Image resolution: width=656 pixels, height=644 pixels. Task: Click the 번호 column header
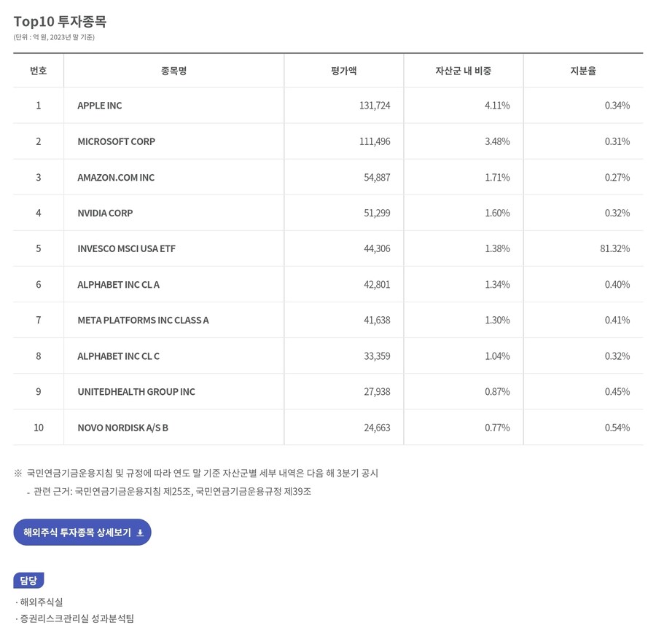click(x=39, y=71)
